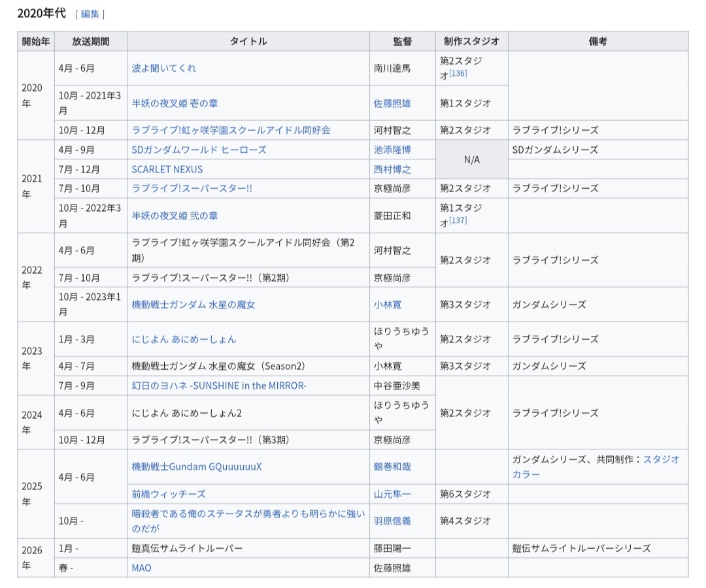Open 半妖の夜叉姫 壱の章 link

(x=175, y=103)
